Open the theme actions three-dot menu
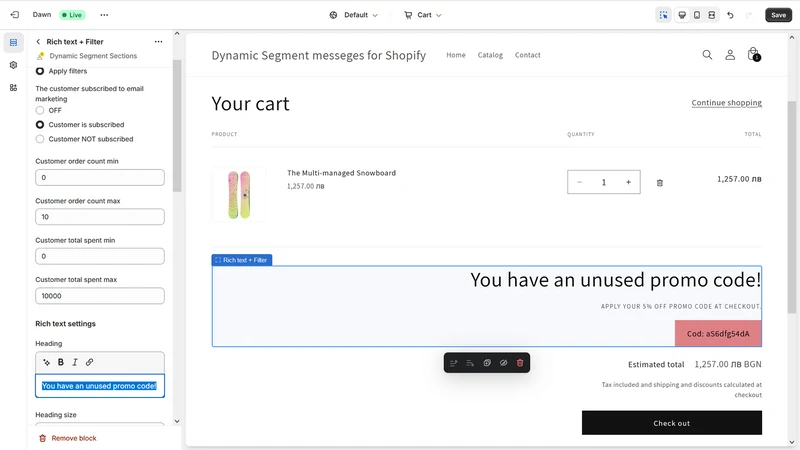Viewport: 800px width, 450px height. [x=104, y=15]
